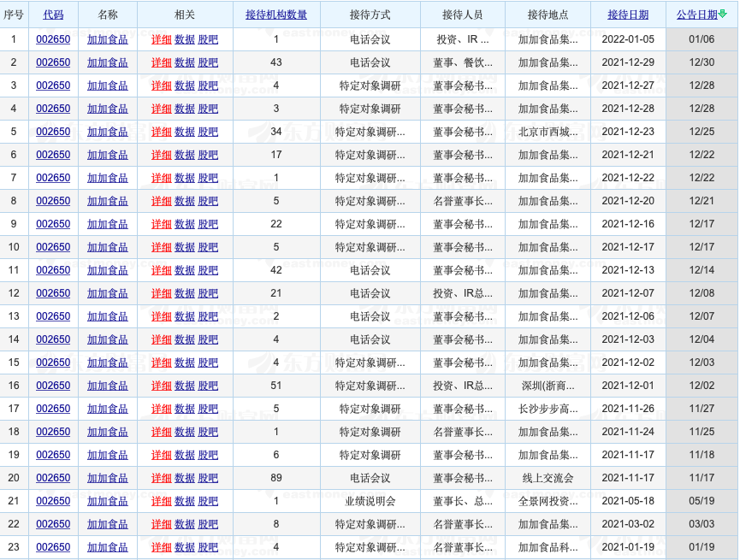The height and width of the screenshot is (560, 740).
Task: Open 详细 link in row 1
Action: 161,39
